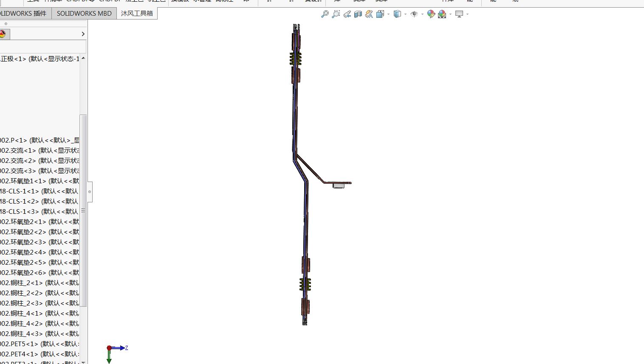Image resolution: width=644 pixels, height=364 pixels.
Task: Select the 002.PET4<1> component
Action: point(40,354)
